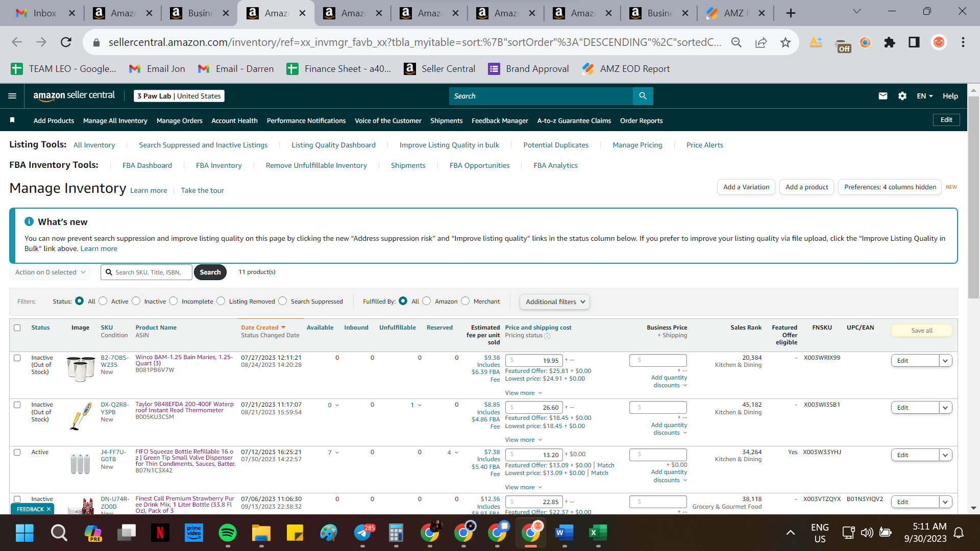Open Netflix from the taskbar

tap(160, 533)
